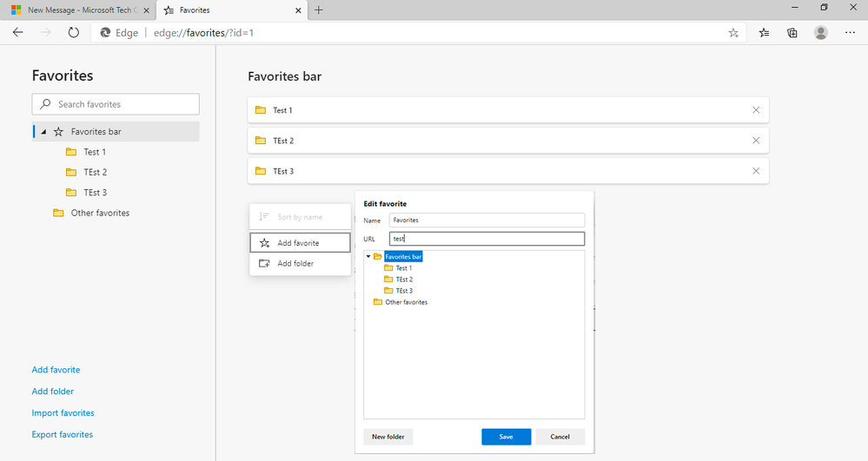The height and width of the screenshot is (461, 868).
Task: Click the TEst 3 folder icon in main list
Action: pyautogui.click(x=261, y=171)
